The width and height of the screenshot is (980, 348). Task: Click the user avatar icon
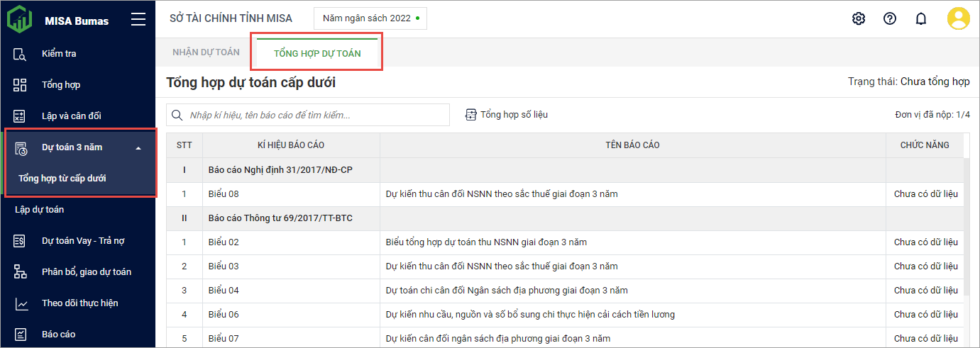click(958, 18)
